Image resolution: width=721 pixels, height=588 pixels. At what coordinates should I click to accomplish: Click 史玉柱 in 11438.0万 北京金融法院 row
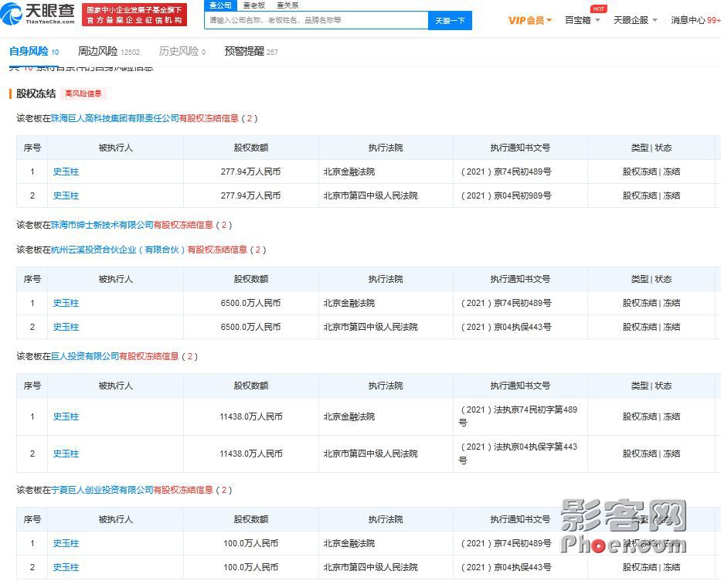(x=66, y=417)
